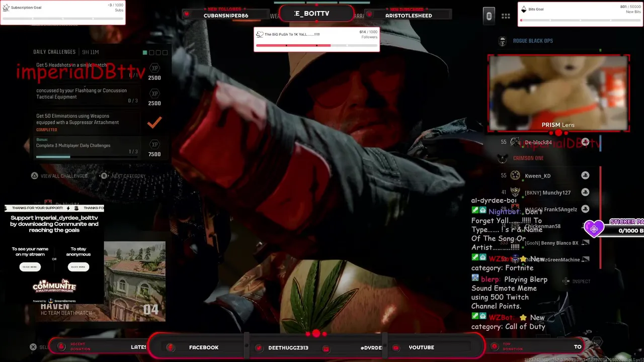The image size is (644, 362).
Task: Select the second challenge page indicator square
Action: point(151,52)
